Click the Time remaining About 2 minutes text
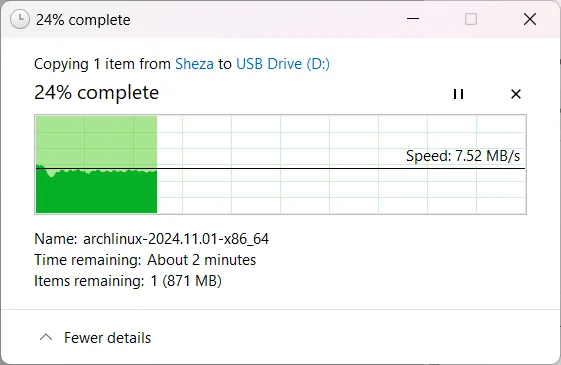Image resolution: width=561 pixels, height=365 pixels. pyautogui.click(x=145, y=260)
